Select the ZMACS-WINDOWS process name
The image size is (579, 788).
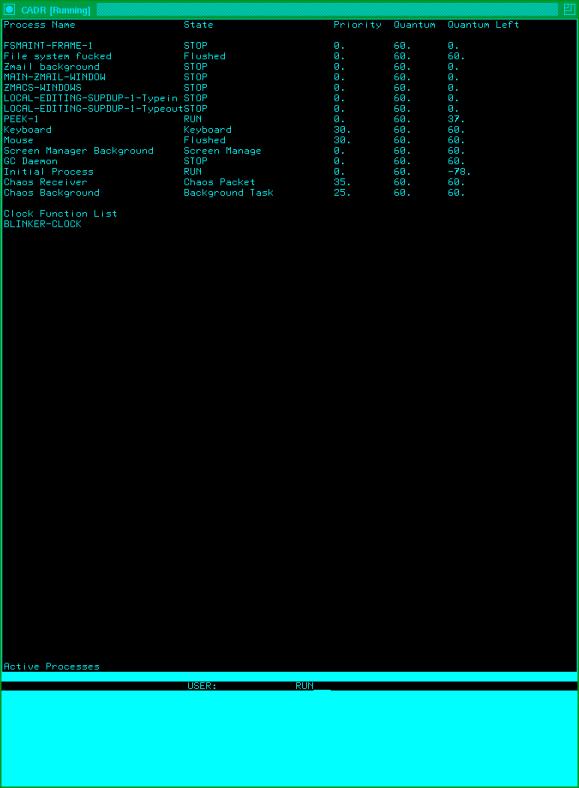(42, 87)
